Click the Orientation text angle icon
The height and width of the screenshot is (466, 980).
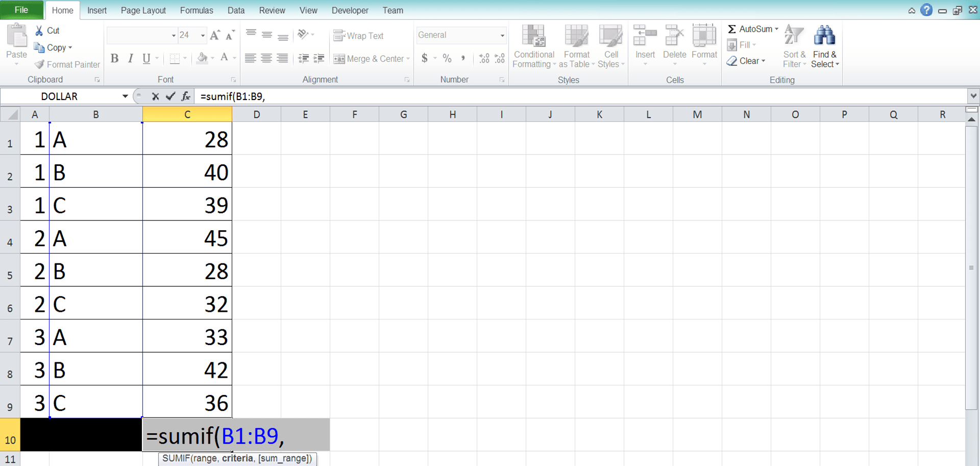pyautogui.click(x=303, y=34)
